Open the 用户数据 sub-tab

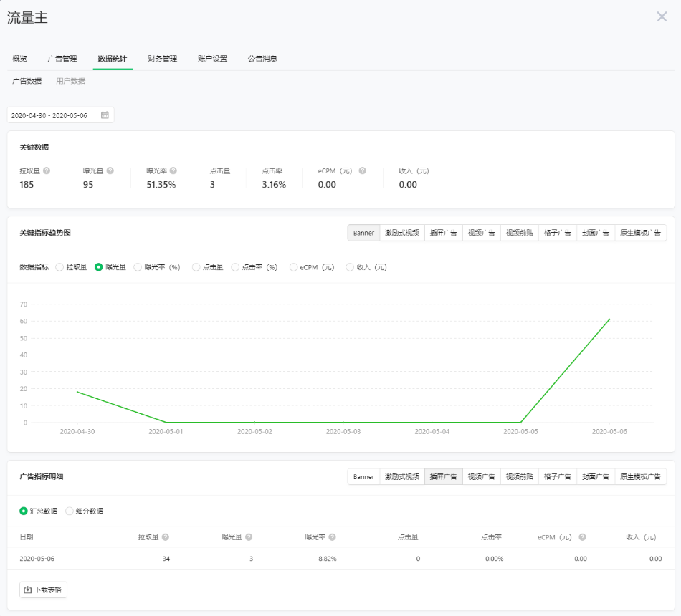click(71, 82)
